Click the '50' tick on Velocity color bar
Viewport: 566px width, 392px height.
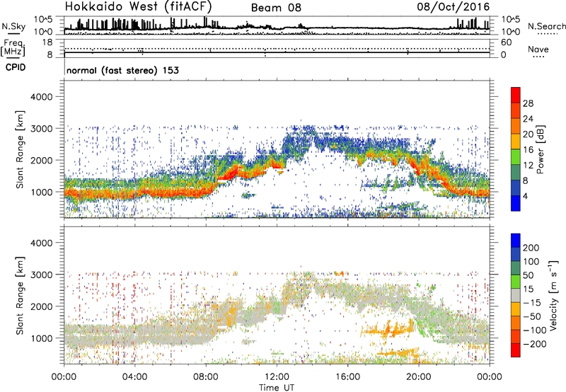(529, 275)
